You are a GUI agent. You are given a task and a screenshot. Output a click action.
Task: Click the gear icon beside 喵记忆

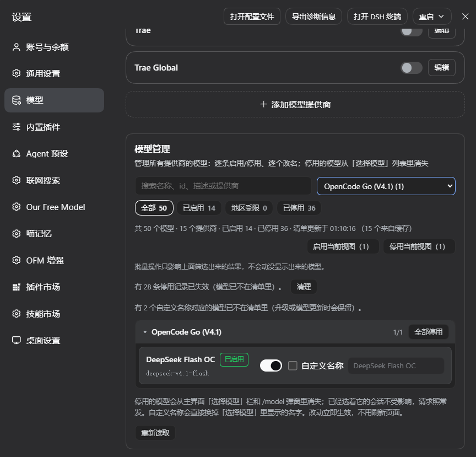pos(17,234)
